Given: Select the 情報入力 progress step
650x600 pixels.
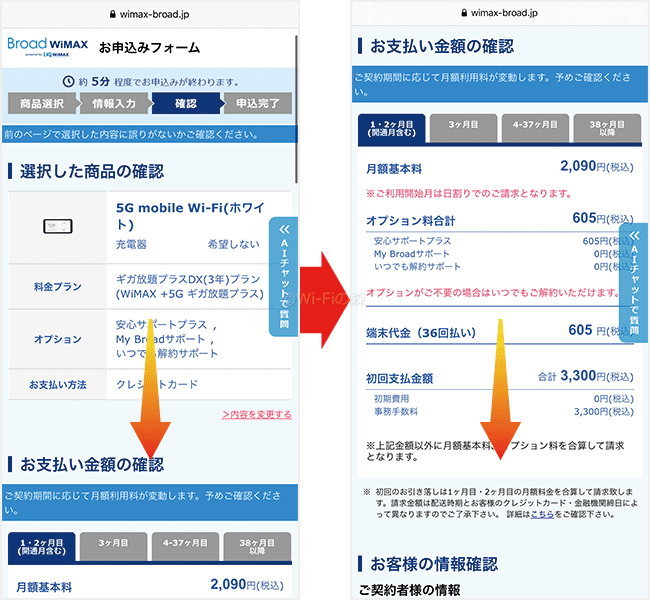Looking at the screenshot, I should 114,104.
